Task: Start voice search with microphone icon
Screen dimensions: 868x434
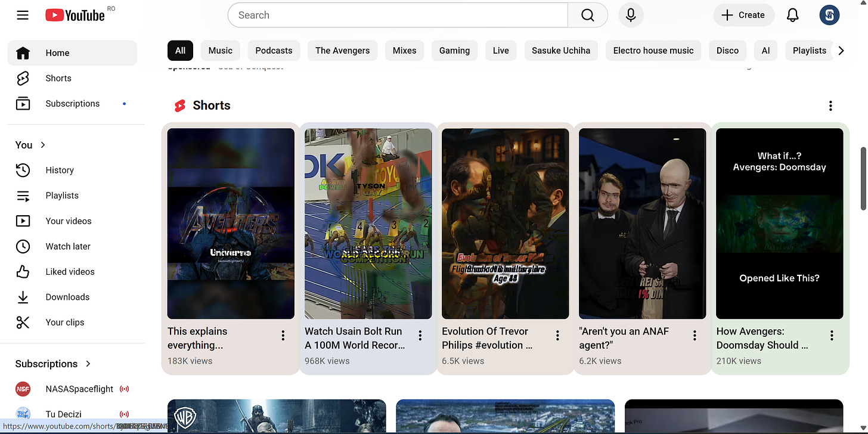Action: (x=631, y=15)
